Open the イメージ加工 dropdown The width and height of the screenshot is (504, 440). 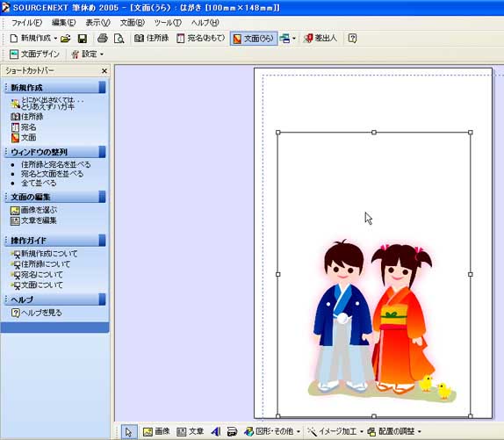click(335, 431)
